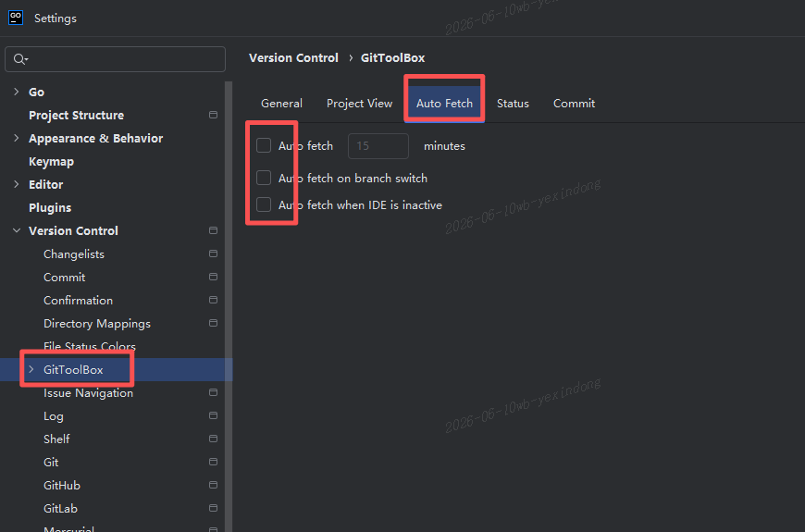The height and width of the screenshot is (532, 805).
Task: Click the search magnifier icon in settings
Action: (19, 59)
